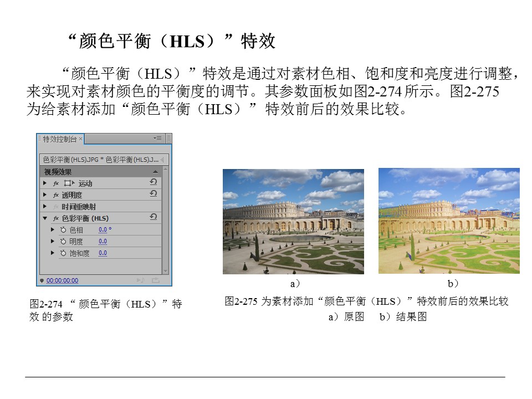
Task: Click the timeline toggle grip beside clip name
Action: (162, 160)
